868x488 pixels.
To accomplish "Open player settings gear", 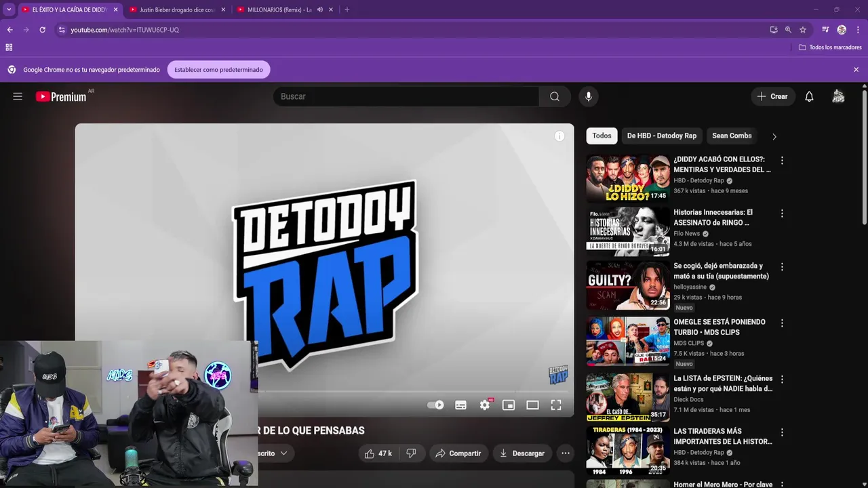I will click(485, 405).
